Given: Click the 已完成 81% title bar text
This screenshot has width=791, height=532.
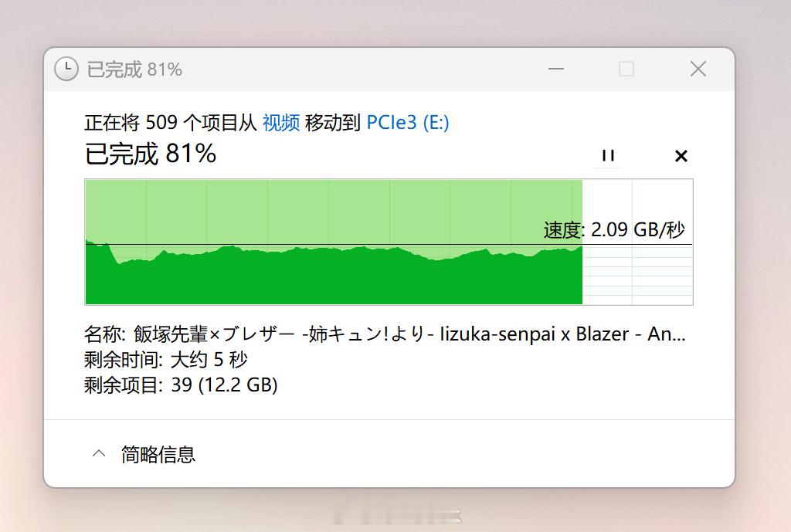Looking at the screenshot, I should pos(134,69).
